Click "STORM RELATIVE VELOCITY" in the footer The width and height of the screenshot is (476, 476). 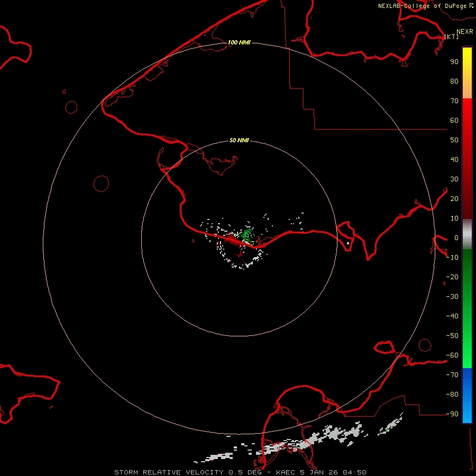point(169,472)
